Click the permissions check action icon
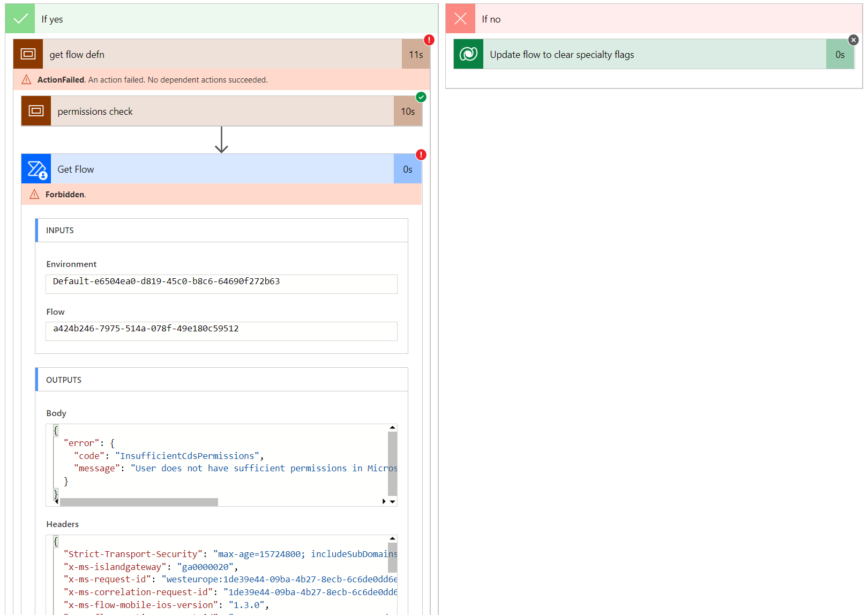Screen dimensions: 868x615 pos(36,111)
